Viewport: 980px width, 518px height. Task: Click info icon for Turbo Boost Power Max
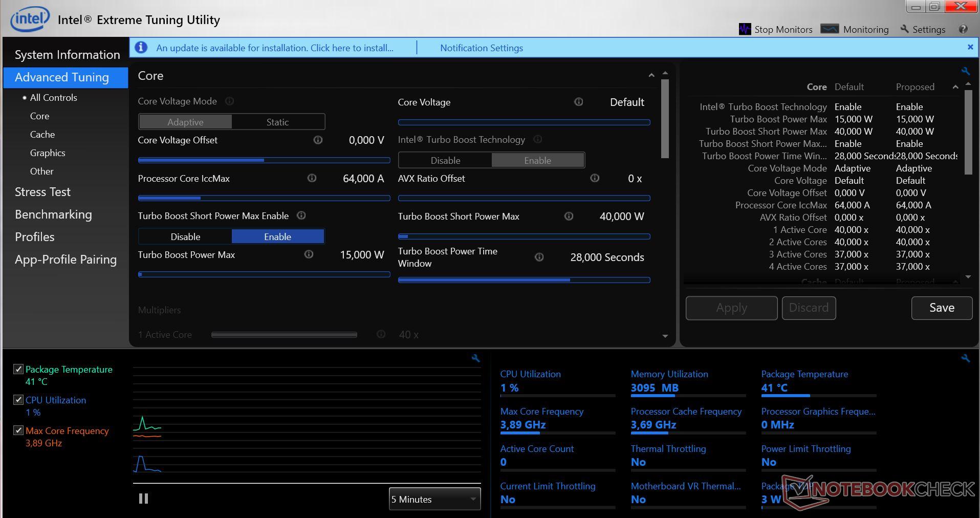[x=309, y=254]
